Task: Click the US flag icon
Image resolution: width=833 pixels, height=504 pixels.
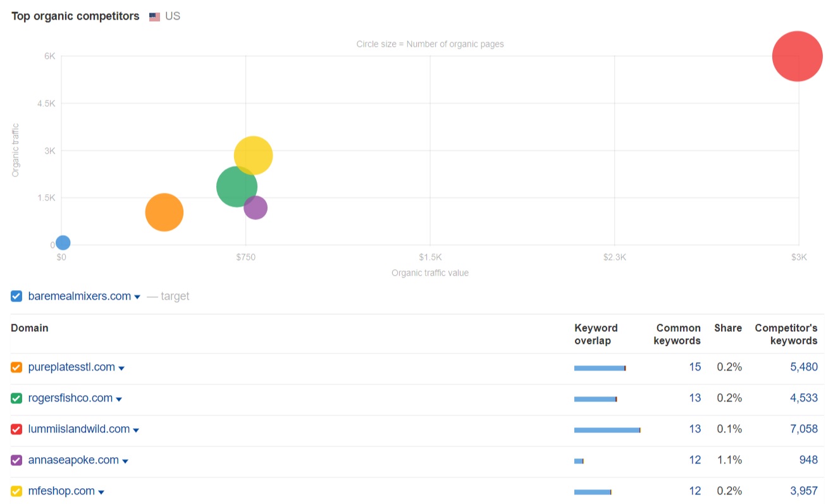Action: 154,17
